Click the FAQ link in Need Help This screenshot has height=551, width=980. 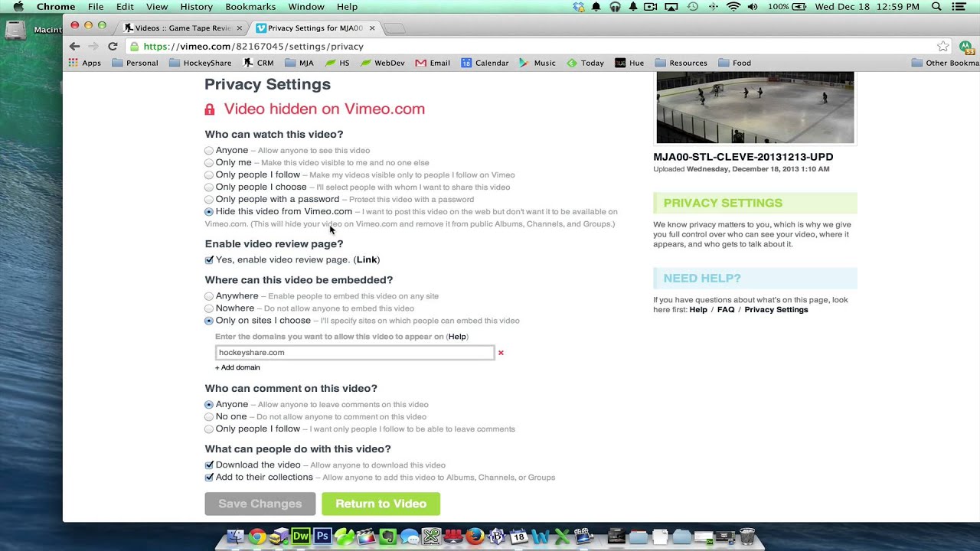(x=726, y=310)
